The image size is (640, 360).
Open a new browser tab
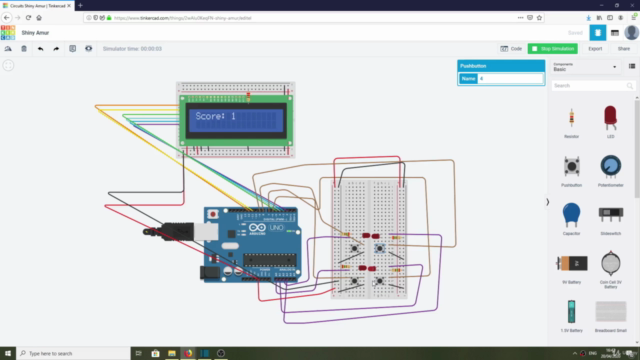coord(80,6)
